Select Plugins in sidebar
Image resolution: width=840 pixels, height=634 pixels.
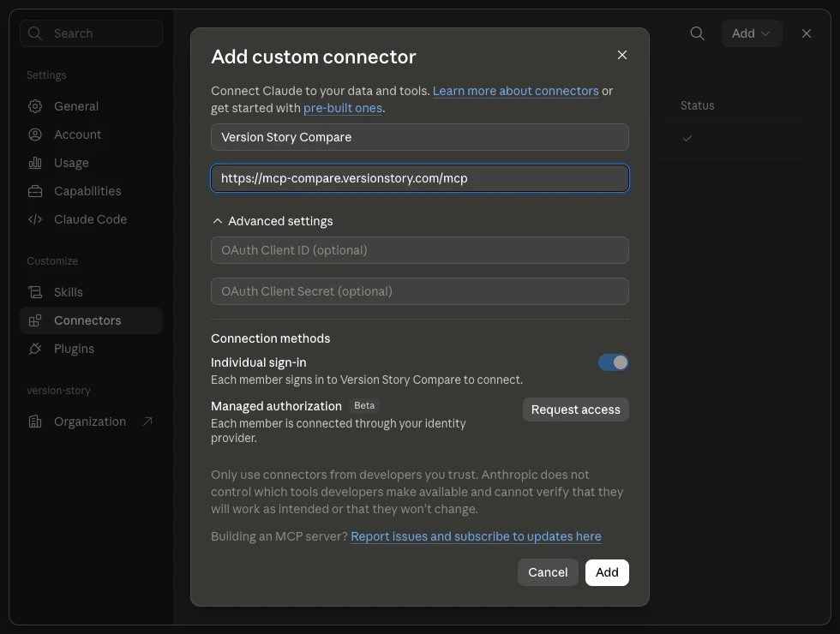(91, 350)
